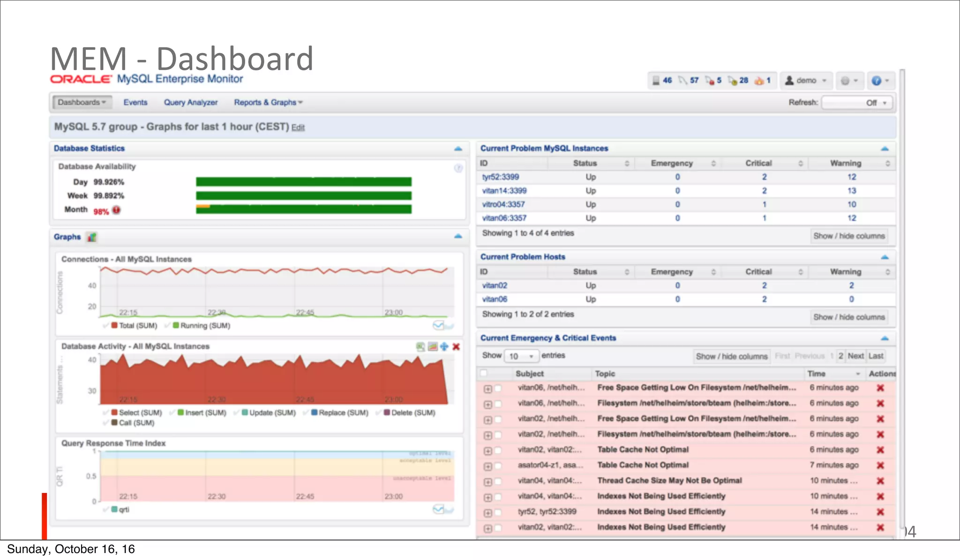This screenshot has width=960, height=560.
Task: Toggle Select (SUM) series in Database Activity legend
Action: point(132,413)
